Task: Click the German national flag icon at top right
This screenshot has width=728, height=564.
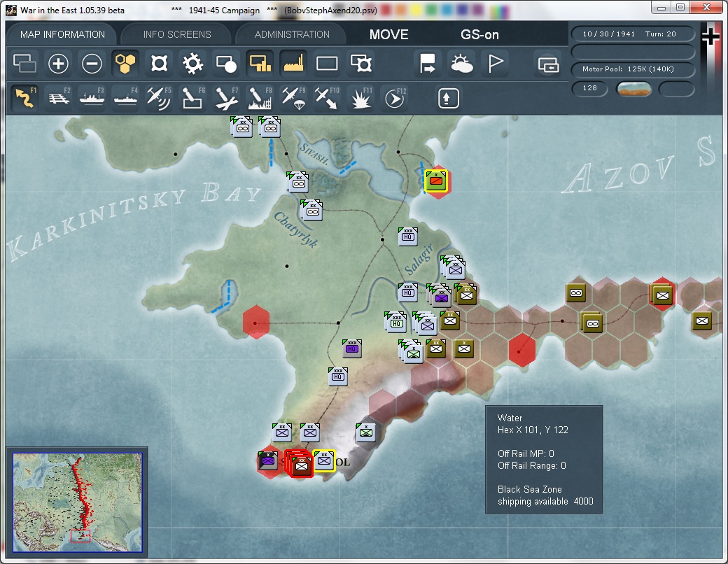Action: [710, 37]
